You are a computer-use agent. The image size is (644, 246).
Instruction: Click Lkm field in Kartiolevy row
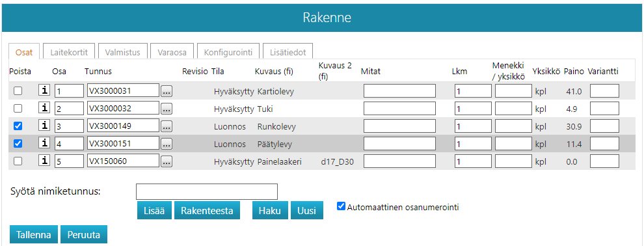click(473, 90)
